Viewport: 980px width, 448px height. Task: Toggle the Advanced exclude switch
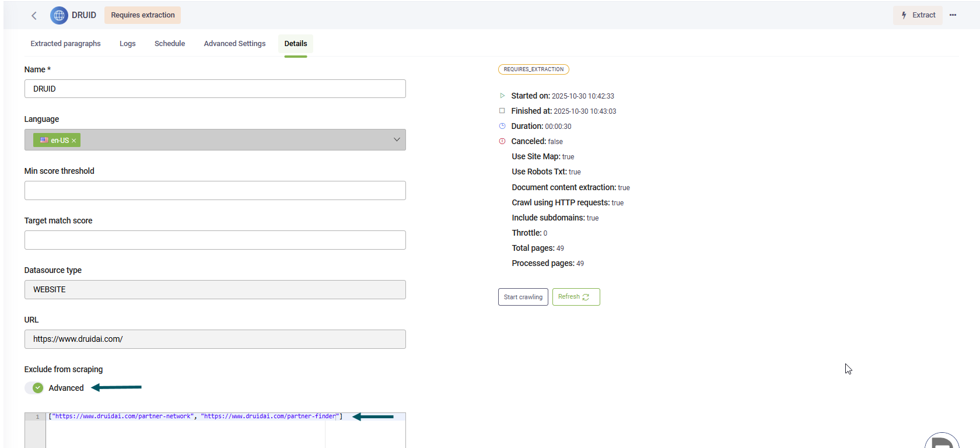pos(34,388)
